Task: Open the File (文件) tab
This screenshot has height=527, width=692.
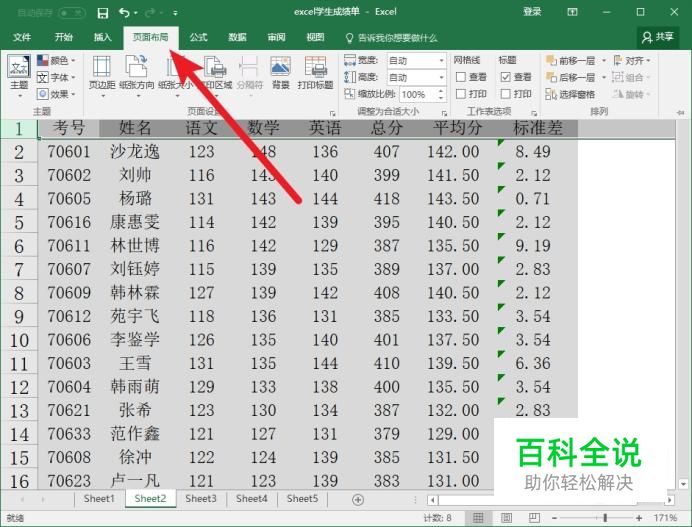Action: tap(22, 38)
